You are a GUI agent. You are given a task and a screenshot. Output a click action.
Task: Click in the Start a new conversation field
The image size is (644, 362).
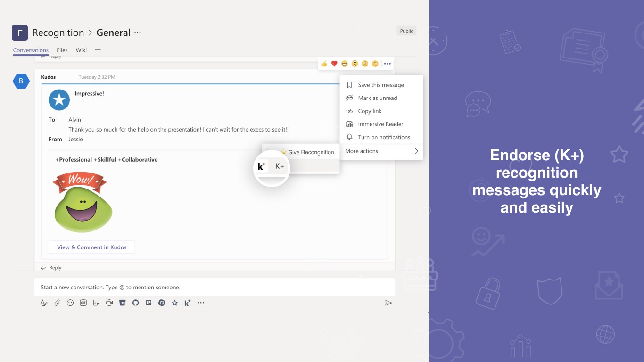coord(215,287)
